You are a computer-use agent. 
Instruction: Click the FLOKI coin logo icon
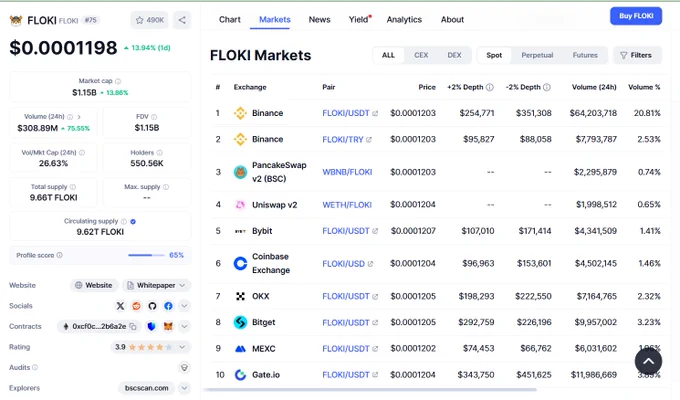point(16,20)
